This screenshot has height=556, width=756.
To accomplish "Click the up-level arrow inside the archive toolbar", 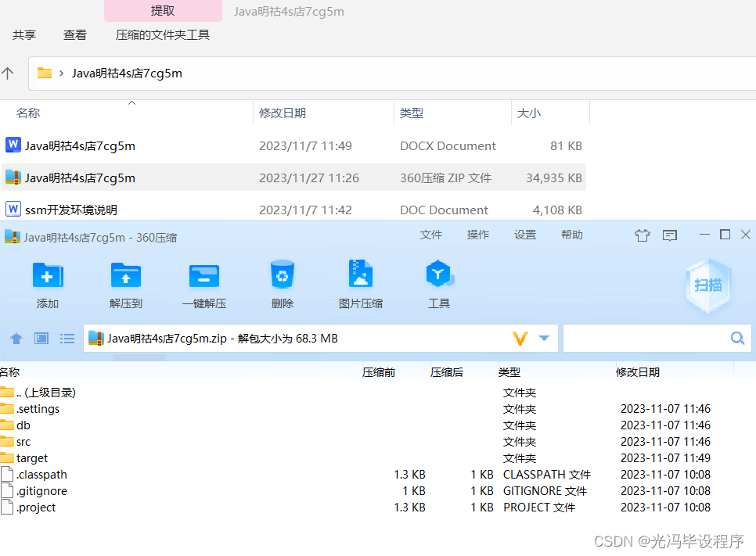I will pos(16,338).
